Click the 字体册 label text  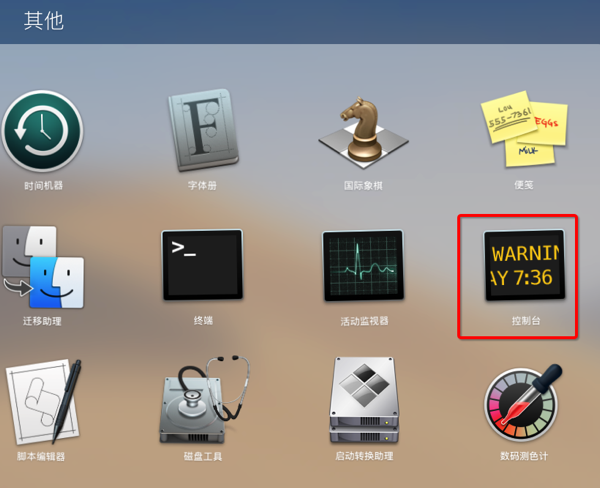[x=202, y=186]
